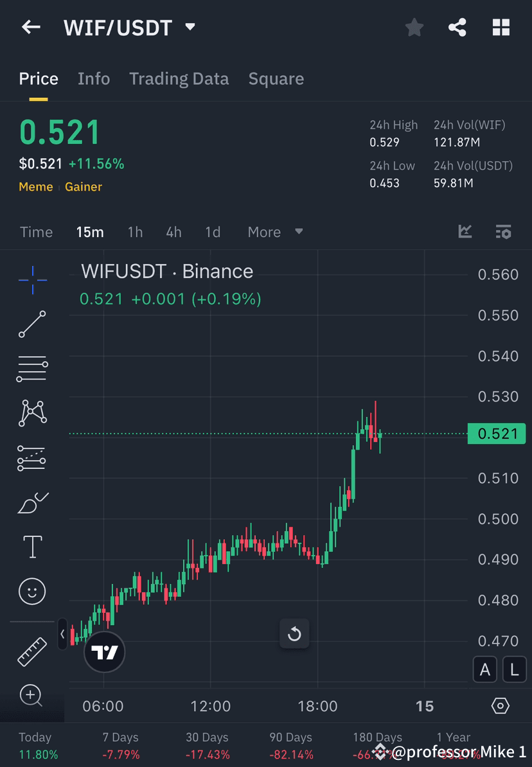Open the indicator settings icon
532x767 pixels.
[503, 232]
